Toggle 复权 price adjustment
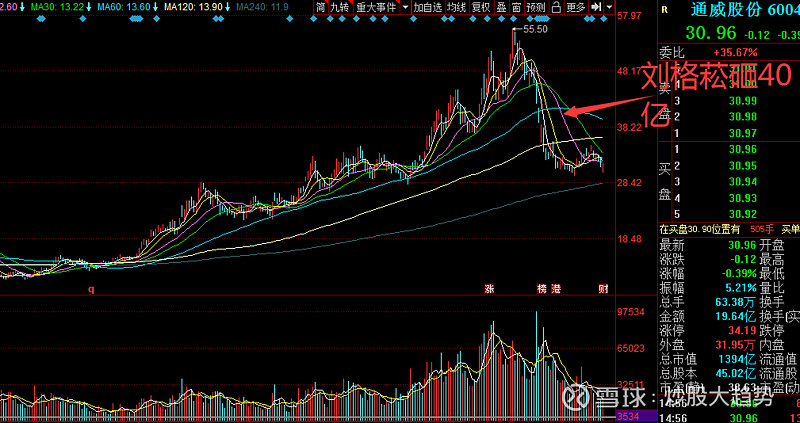Viewport: 800px width, 423px height. pyautogui.click(x=481, y=7)
